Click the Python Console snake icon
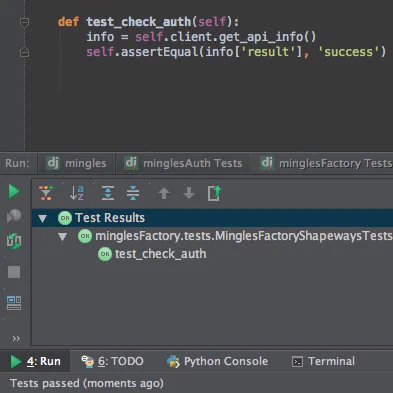 pos(173,362)
